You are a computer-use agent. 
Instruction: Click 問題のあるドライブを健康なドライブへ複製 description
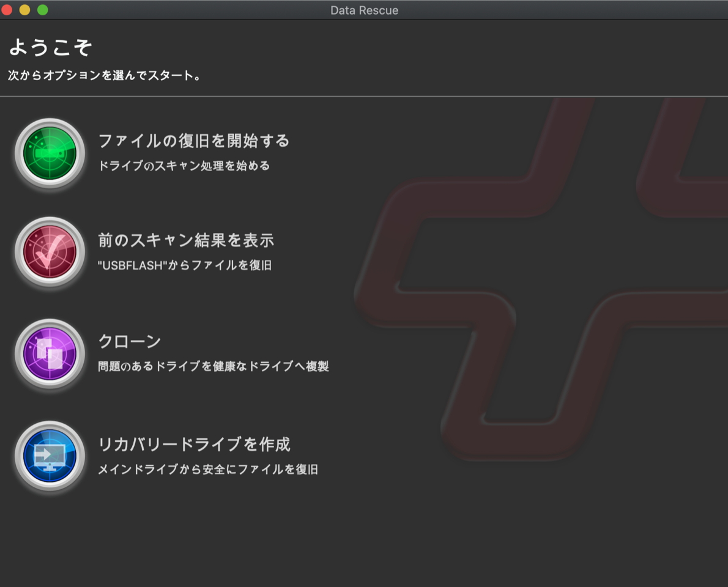tap(213, 366)
